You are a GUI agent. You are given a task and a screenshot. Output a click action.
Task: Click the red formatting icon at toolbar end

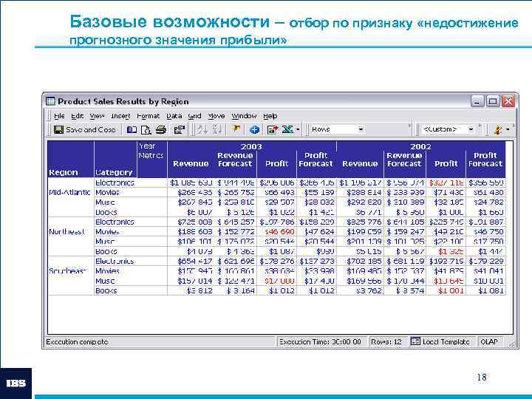point(498,130)
